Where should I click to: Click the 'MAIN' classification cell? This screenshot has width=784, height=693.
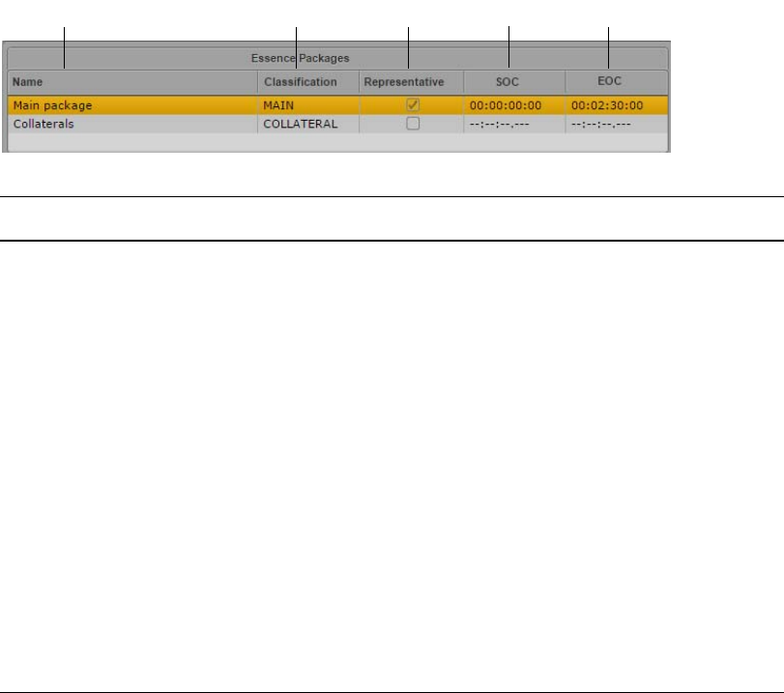click(308, 105)
